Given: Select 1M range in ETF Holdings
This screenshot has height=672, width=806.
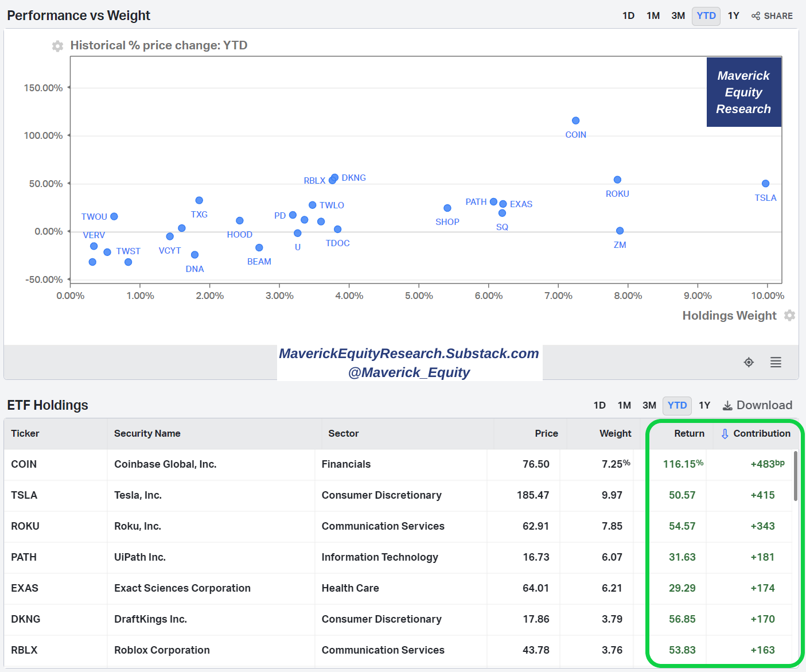Looking at the screenshot, I should coord(624,405).
